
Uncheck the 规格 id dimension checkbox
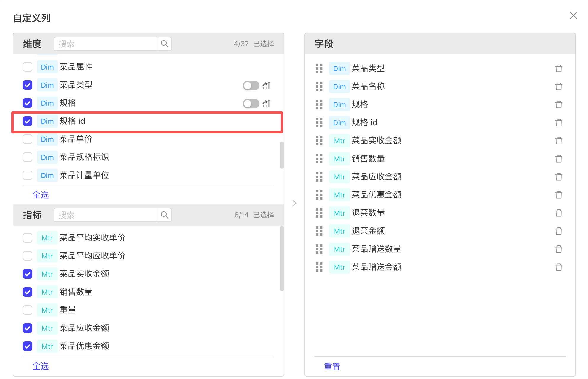(28, 121)
